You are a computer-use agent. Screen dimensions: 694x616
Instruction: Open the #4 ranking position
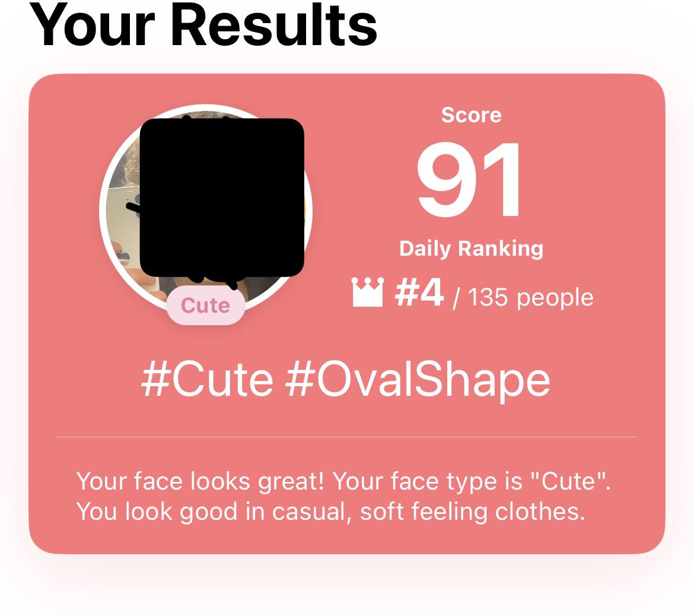(419, 292)
